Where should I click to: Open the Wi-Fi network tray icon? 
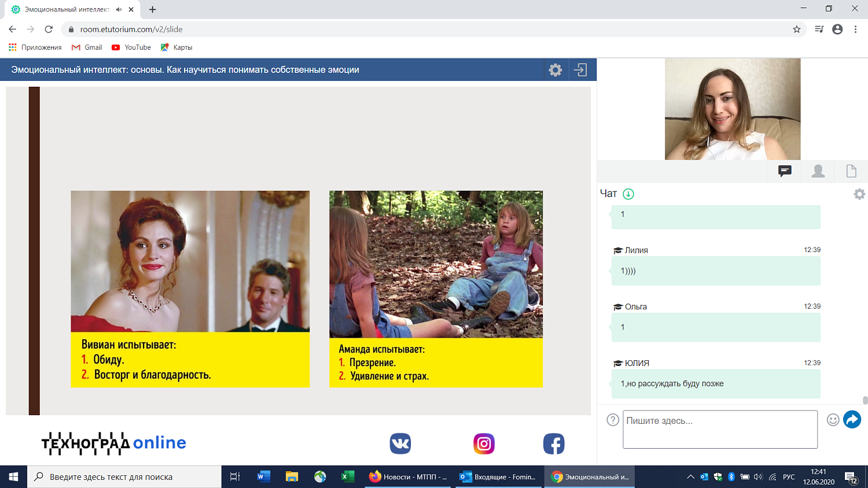click(x=773, y=477)
